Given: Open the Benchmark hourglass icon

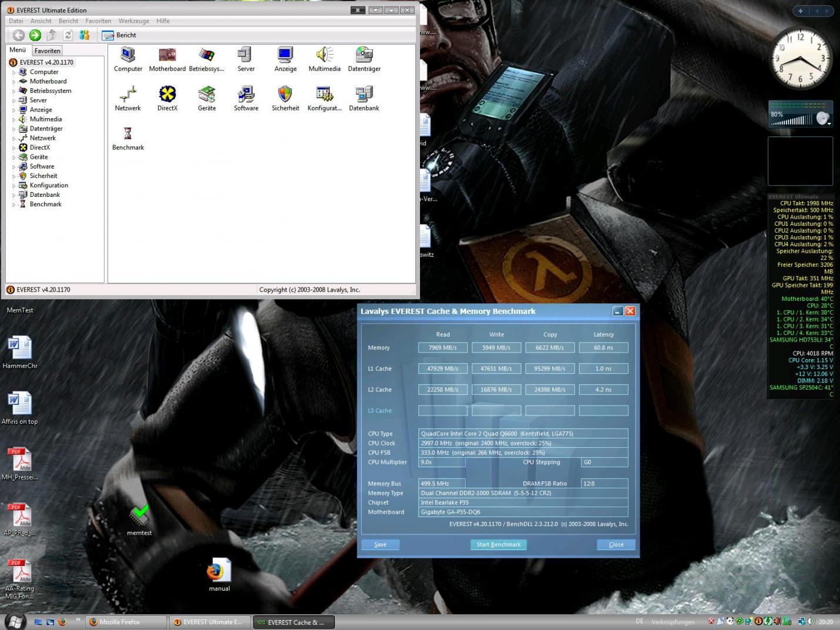Looking at the screenshot, I should [x=128, y=138].
